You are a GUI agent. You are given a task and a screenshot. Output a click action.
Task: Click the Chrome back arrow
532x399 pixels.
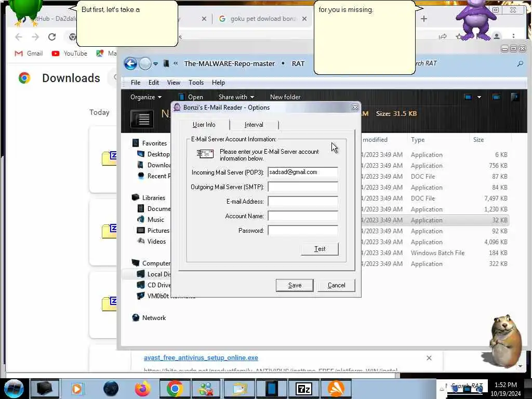coord(19,37)
